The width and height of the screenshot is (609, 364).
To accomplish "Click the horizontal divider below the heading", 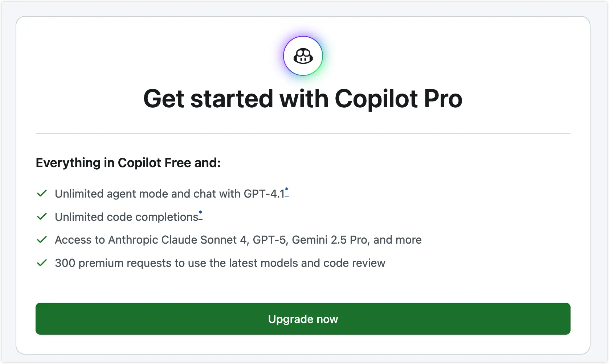I will 303,133.
